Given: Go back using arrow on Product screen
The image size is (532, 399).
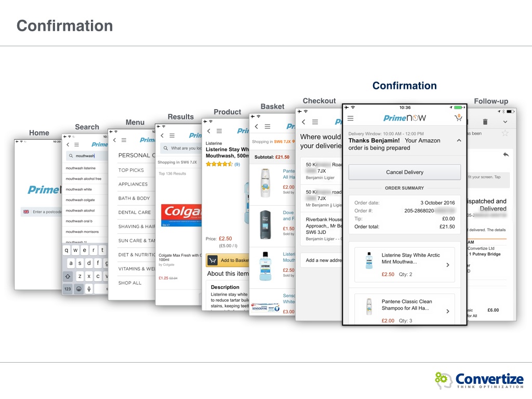Looking at the screenshot, I should [209, 131].
